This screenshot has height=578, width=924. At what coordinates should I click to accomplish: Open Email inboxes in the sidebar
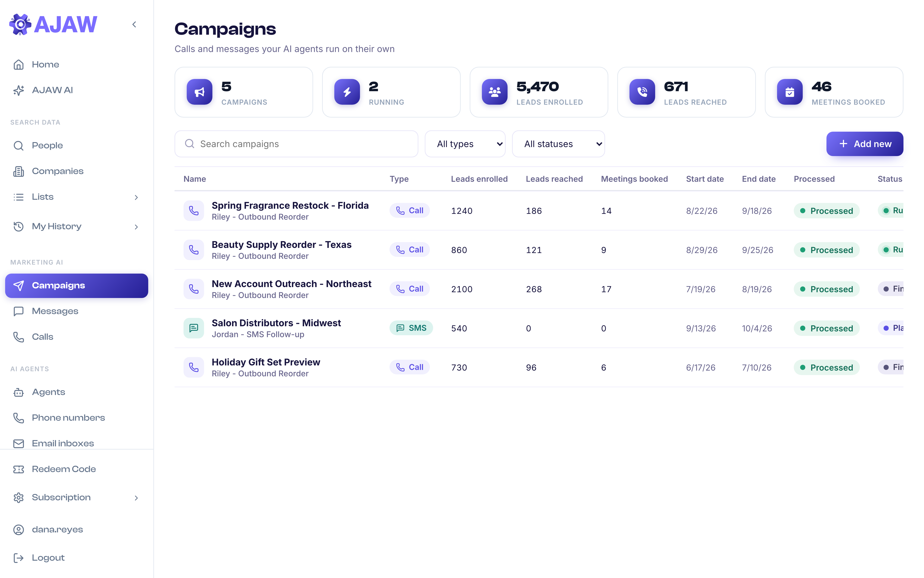tap(76, 443)
